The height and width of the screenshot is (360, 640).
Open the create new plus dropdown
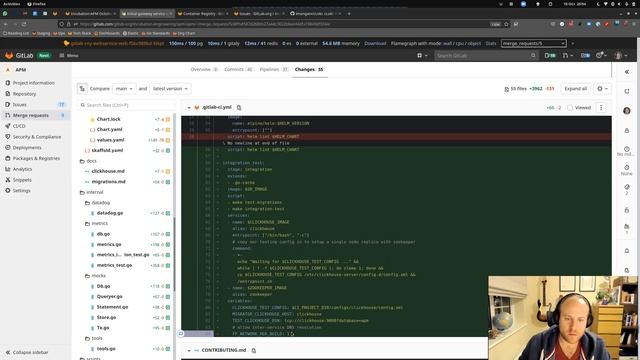coord(422,56)
